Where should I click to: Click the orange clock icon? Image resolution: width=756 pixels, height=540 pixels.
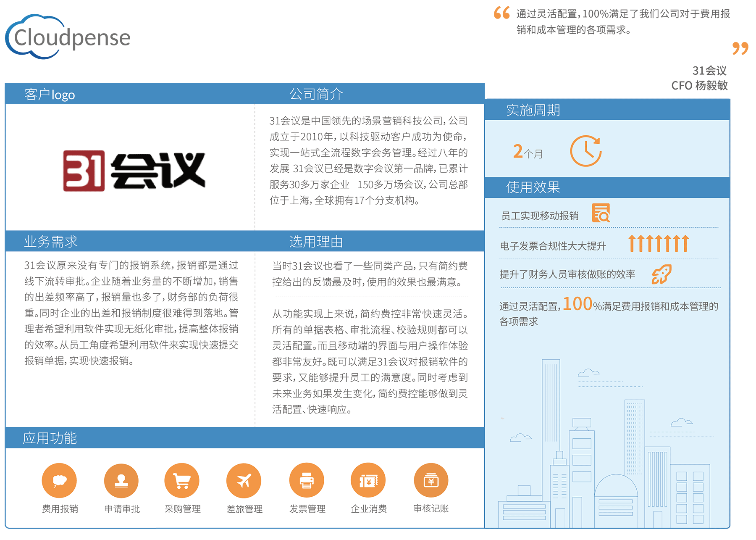586,151
